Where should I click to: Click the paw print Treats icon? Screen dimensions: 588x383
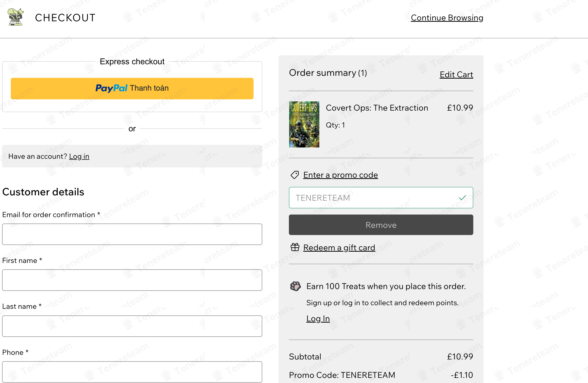[295, 286]
